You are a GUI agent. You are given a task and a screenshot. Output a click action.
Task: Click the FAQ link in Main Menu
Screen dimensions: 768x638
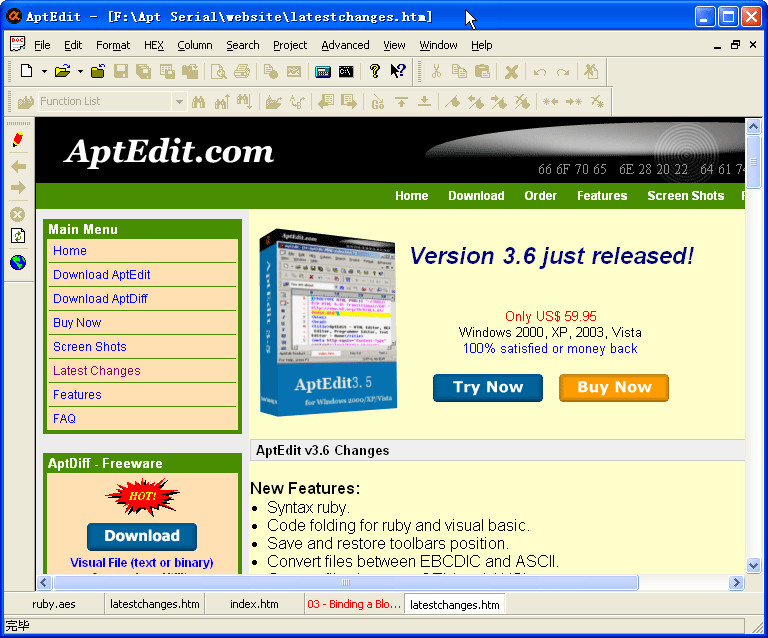[x=64, y=419]
